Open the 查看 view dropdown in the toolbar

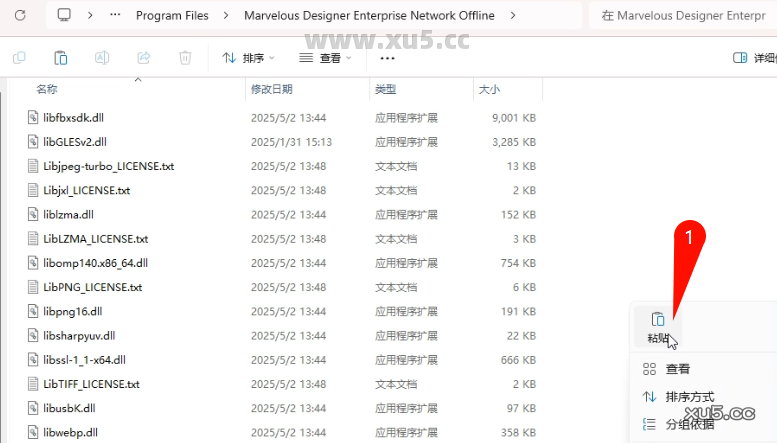pos(325,58)
